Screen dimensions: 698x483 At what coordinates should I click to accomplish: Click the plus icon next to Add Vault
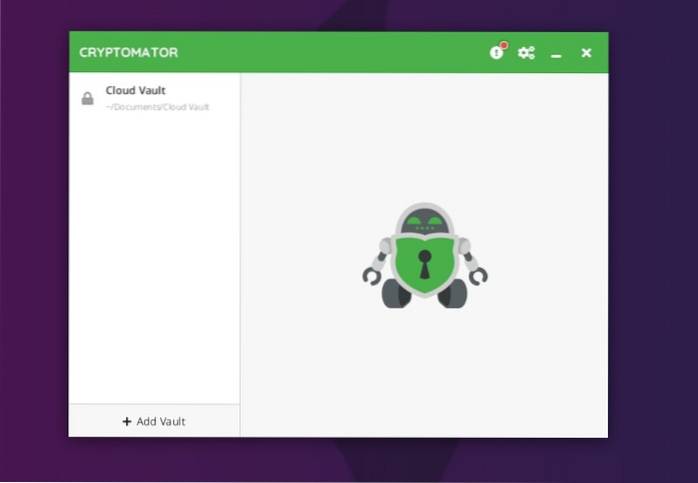coord(127,421)
